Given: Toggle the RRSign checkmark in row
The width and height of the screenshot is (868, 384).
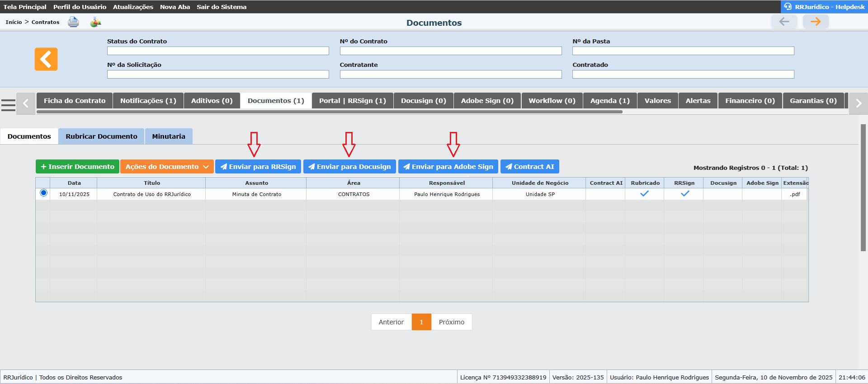Looking at the screenshot, I should tap(684, 194).
